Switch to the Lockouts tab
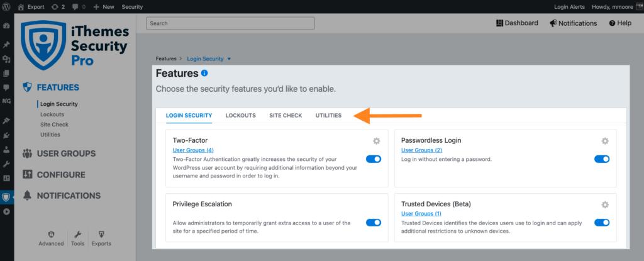Screen dimensions: 644x261 pyautogui.click(x=241, y=116)
